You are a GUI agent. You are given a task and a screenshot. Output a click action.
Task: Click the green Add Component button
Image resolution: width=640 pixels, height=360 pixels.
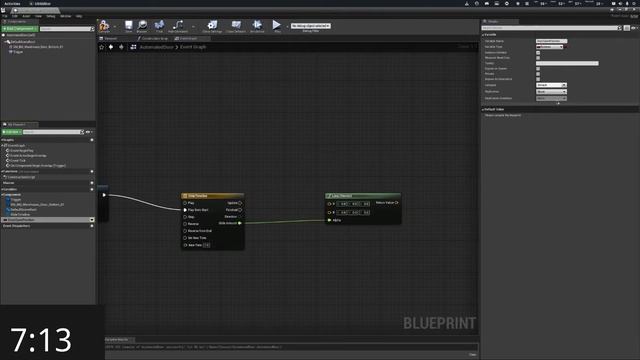(20, 29)
